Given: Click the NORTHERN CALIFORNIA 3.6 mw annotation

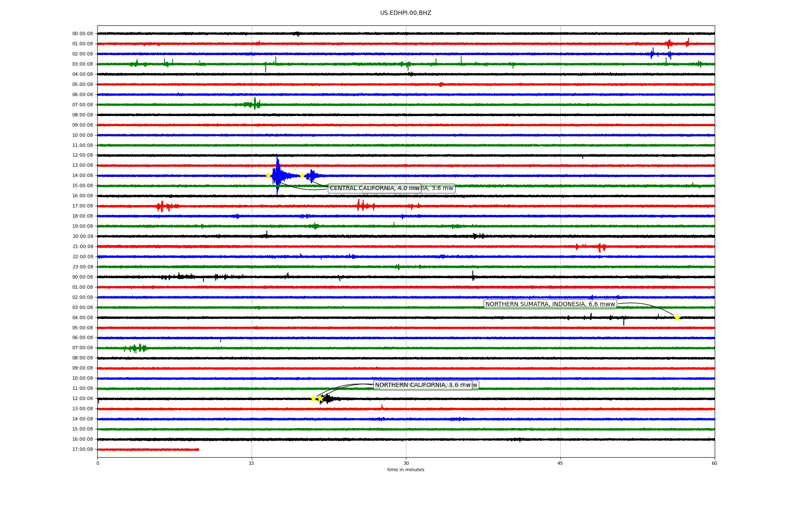Looking at the screenshot, I should (423, 385).
